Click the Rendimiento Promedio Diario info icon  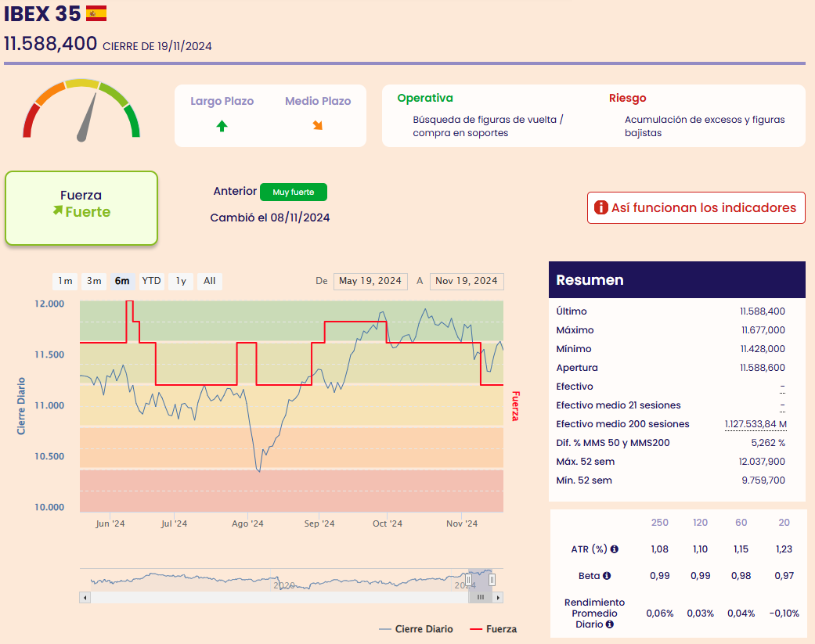click(610, 624)
